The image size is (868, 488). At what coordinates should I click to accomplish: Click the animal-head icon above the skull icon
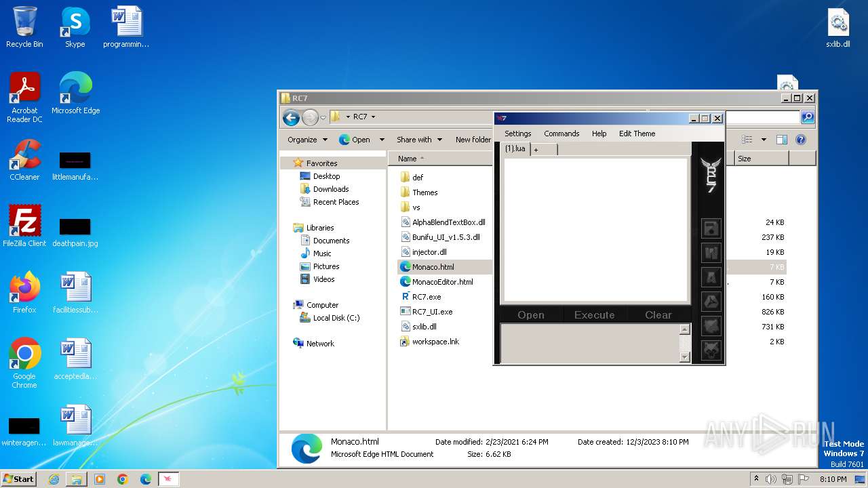[711, 326]
